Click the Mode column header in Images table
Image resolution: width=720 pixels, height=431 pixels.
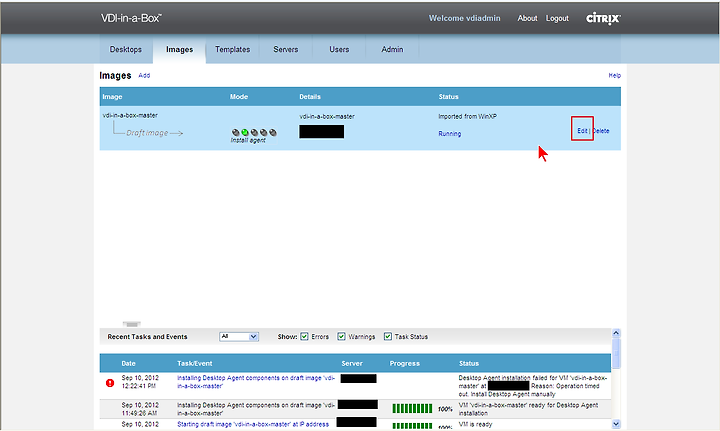click(239, 96)
